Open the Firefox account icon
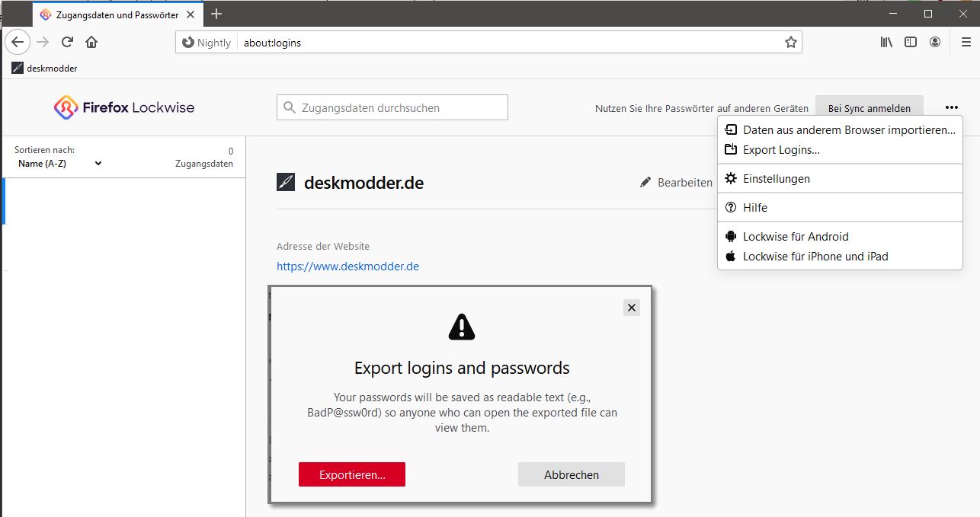980x517 pixels. [x=935, y=43]
